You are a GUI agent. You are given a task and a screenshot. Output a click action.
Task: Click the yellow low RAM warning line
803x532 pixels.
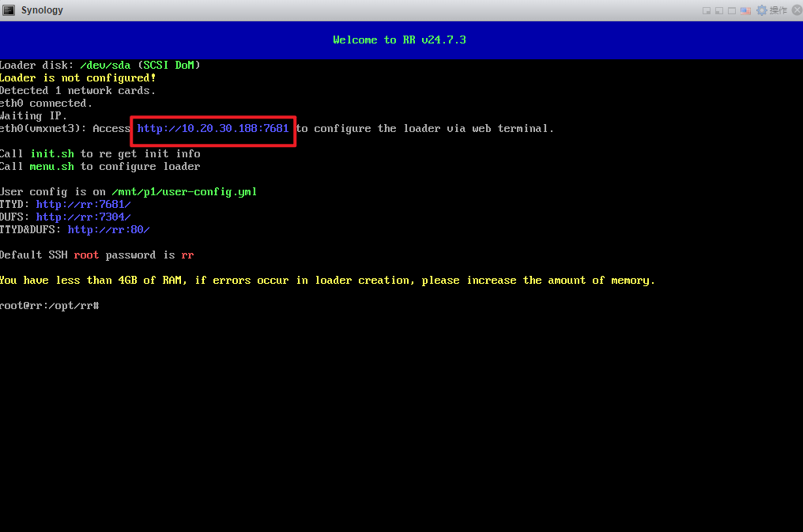point(327,280)
